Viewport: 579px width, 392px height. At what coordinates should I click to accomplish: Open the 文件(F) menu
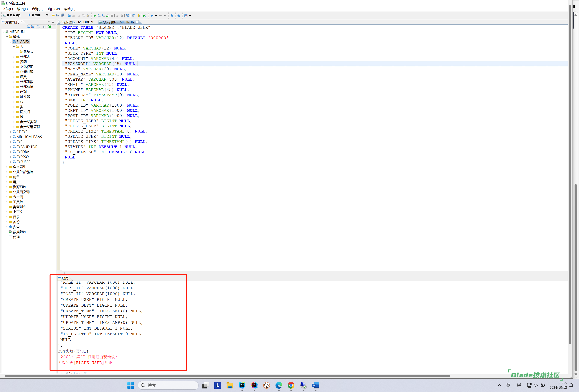(x=7, y=9)
